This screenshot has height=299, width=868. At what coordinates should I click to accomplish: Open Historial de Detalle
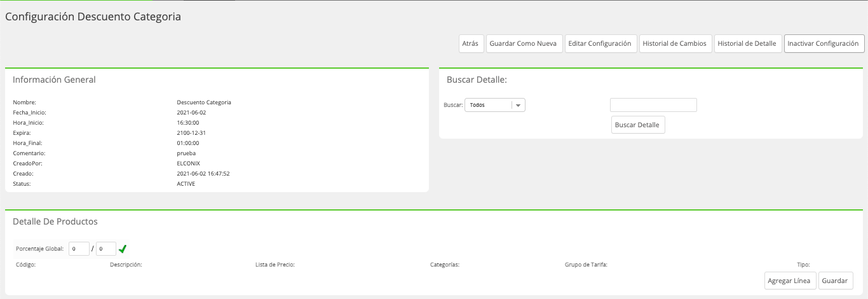click(747, 43)
